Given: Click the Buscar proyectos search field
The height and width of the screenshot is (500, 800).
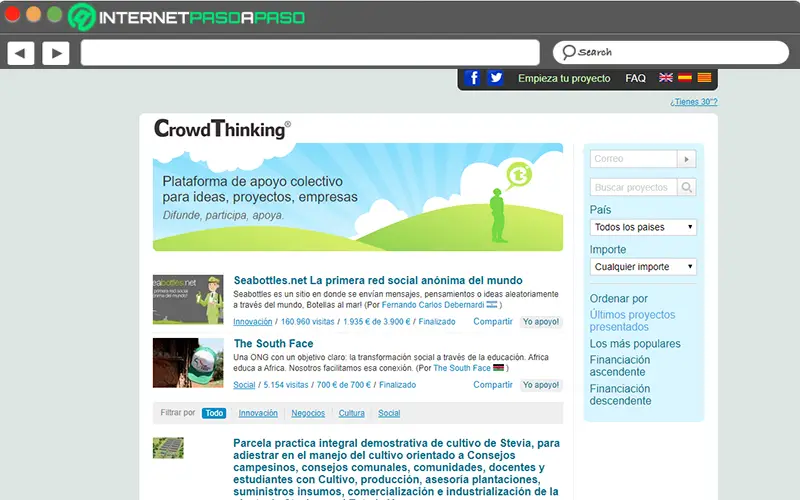Looking at the screenshot, I should point(633,187).
